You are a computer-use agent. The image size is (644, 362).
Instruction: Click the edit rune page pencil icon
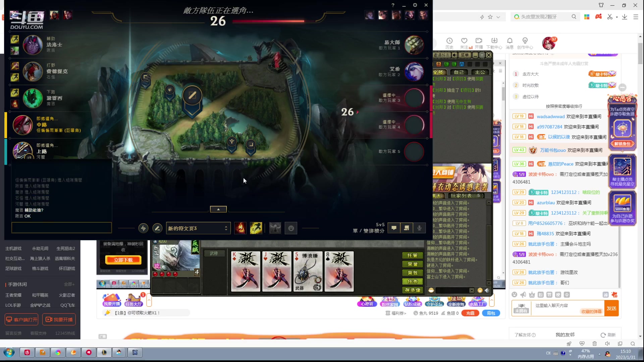pos(157,228)
